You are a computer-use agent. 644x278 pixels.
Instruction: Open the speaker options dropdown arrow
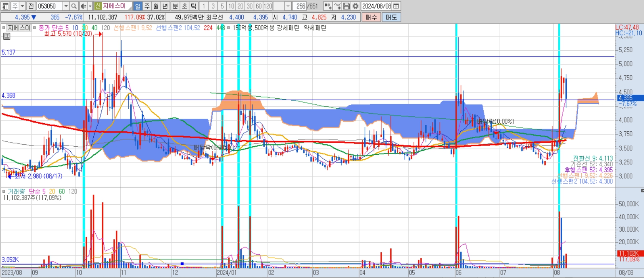pyautogui.click(x=90, y=6)
